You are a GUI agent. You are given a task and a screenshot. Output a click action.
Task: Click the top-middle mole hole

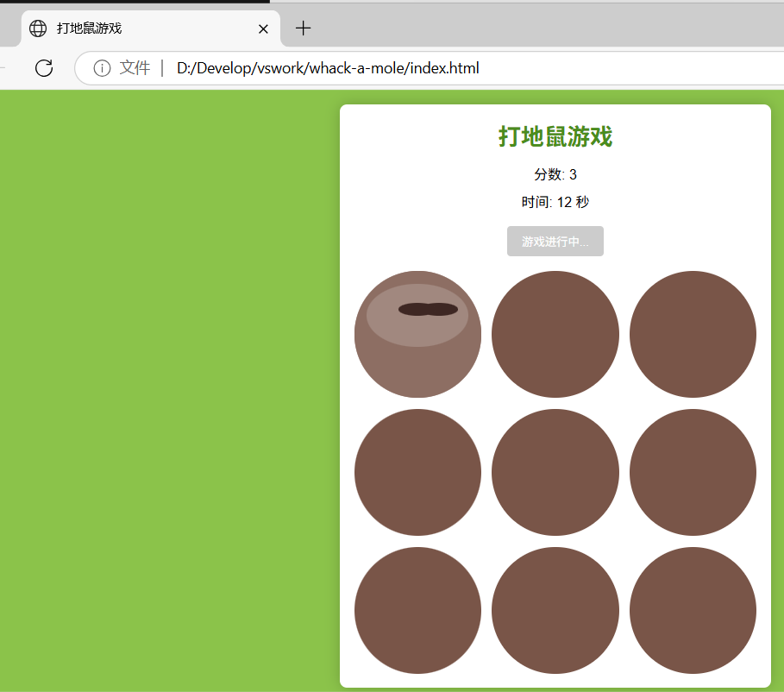tap(555, 334)
